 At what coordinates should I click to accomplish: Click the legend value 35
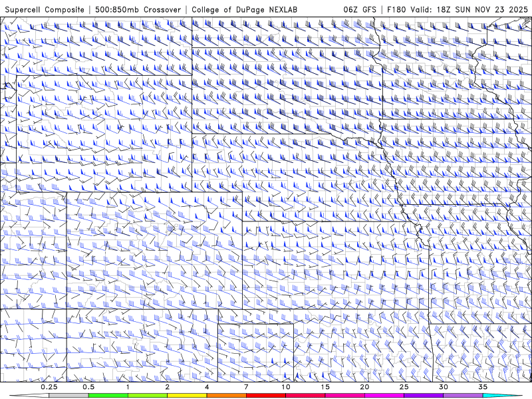point(483,387)
